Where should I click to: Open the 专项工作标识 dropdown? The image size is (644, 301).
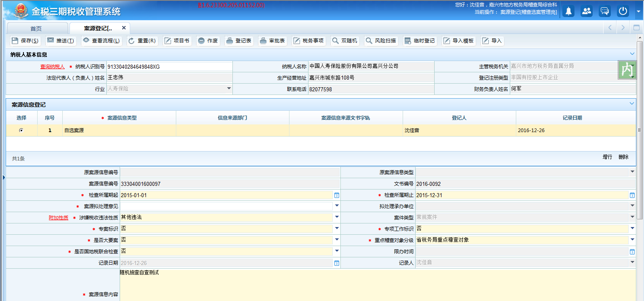[x=632, y=229]
